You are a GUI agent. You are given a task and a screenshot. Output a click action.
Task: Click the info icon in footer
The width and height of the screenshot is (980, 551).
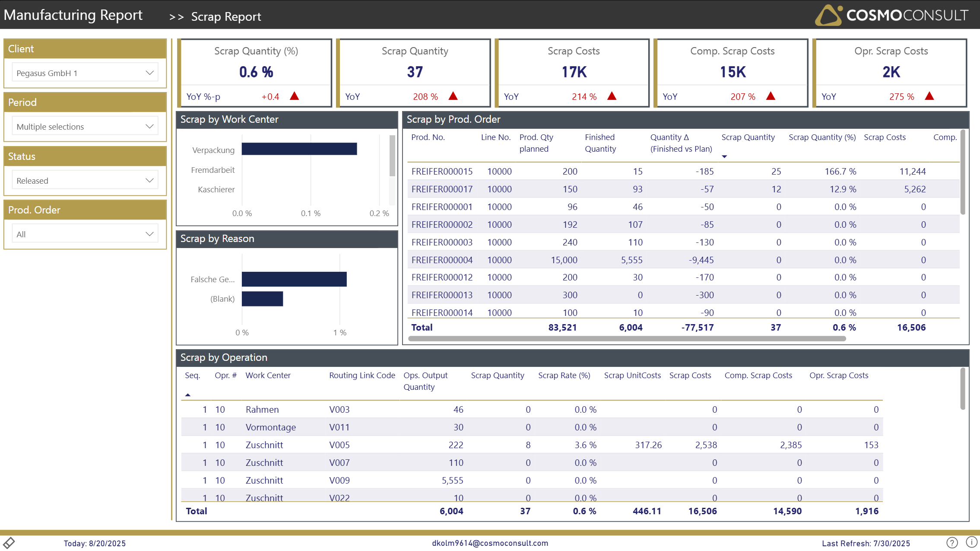[x=971, y=542]
